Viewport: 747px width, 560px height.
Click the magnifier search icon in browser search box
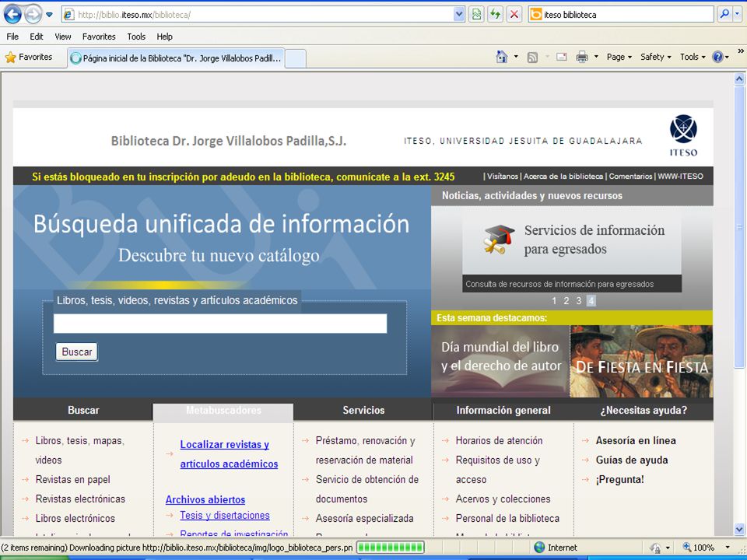(x=724, y=14)
